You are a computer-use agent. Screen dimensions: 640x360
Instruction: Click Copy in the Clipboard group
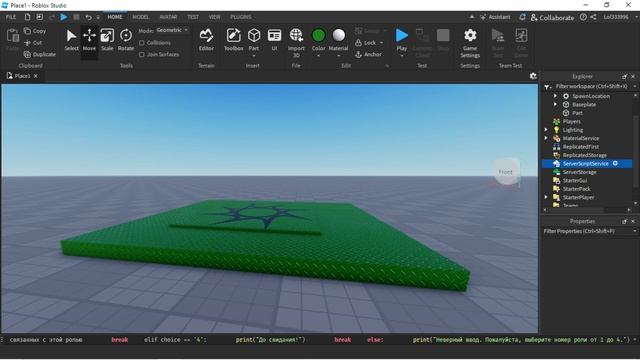[x=35, y=31]
